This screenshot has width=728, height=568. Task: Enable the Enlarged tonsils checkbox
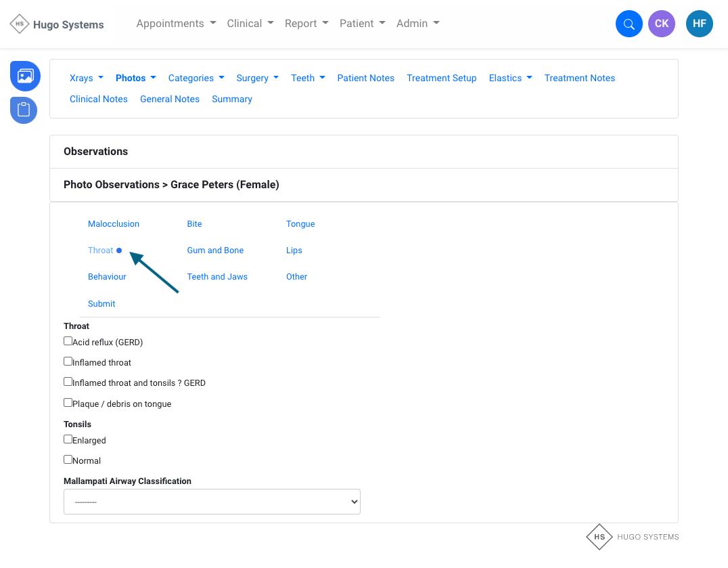tap(68, 439)
